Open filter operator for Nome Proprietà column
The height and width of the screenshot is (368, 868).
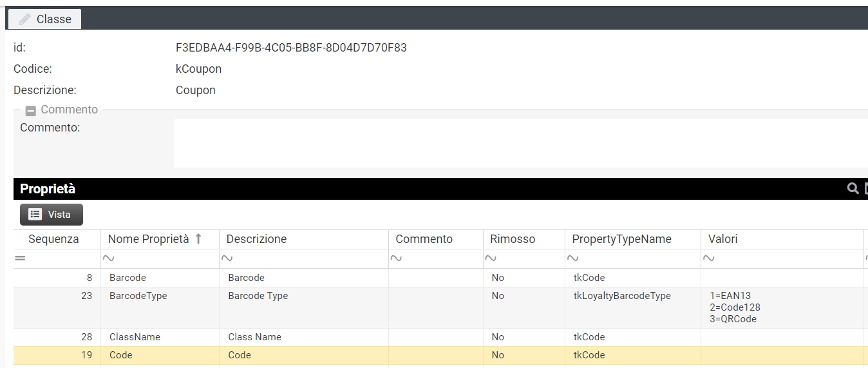[x=108, y=258]
